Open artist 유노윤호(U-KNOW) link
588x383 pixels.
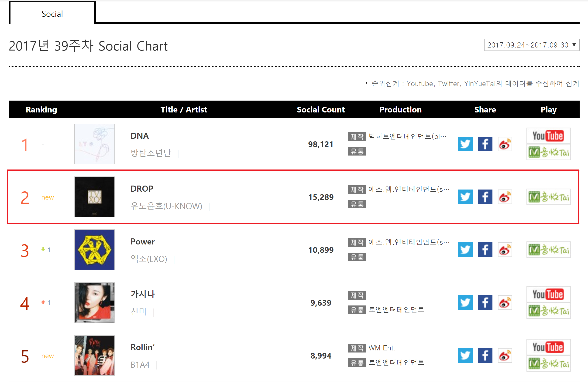166,206
